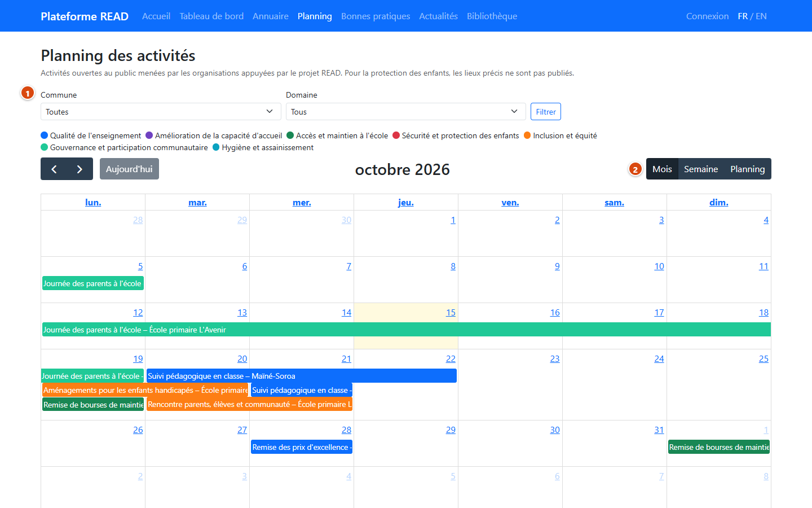Open Remise des prix d'excellence event
Screen dimensions: 812x508
(x=302, y=447)
